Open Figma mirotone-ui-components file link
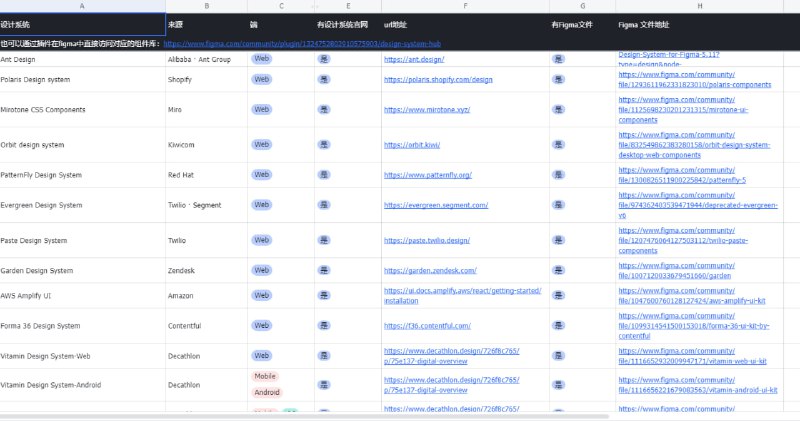The image size is (800, 421). pos(683,110)
